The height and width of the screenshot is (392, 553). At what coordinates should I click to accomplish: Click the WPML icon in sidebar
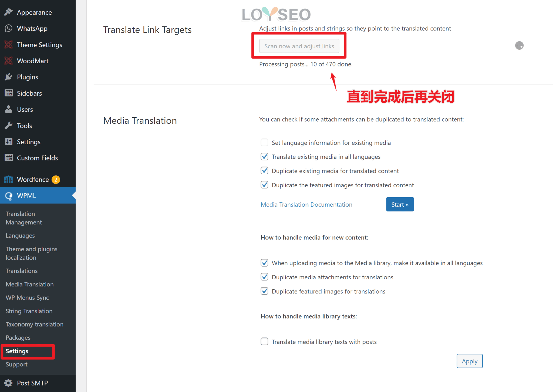pos(8,196)
